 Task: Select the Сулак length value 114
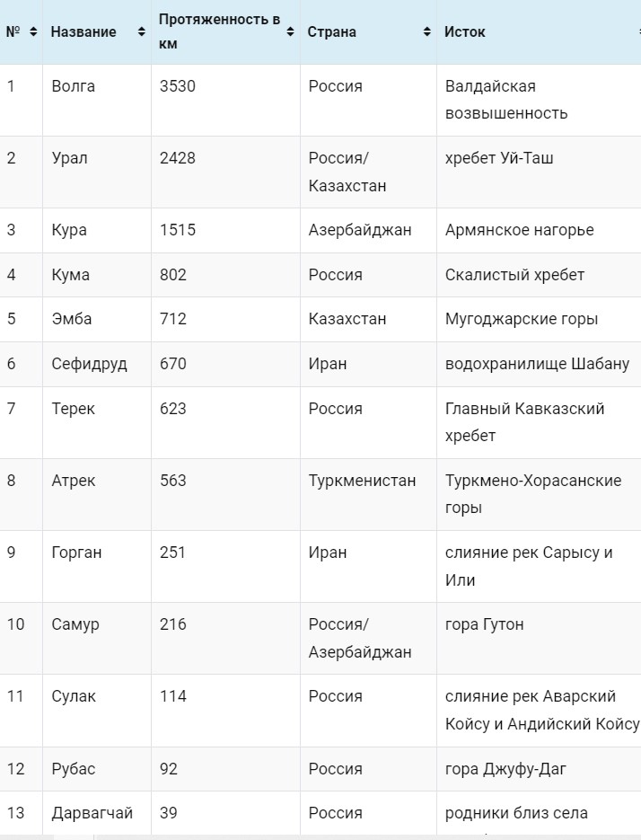click(173, 696)
